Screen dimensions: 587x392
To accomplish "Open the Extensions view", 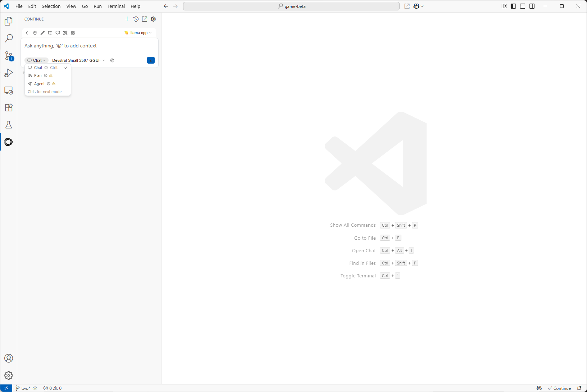I will pos(9,107).
